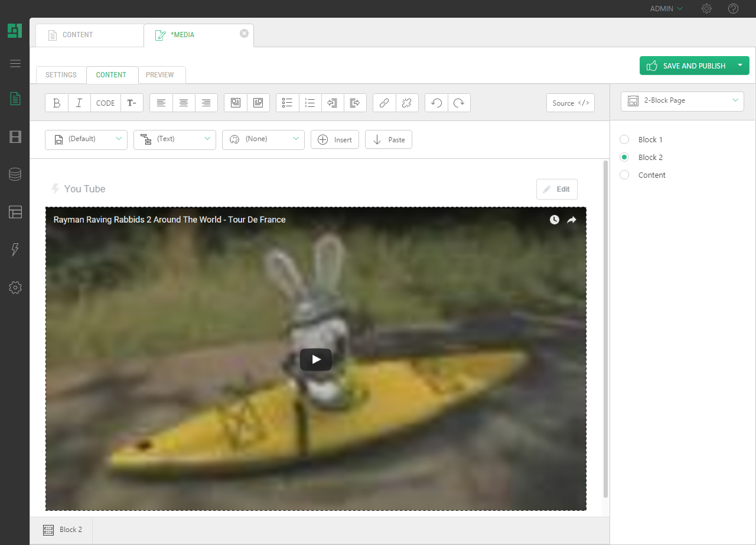Open the Database section in sidebar

click(15, 174)
